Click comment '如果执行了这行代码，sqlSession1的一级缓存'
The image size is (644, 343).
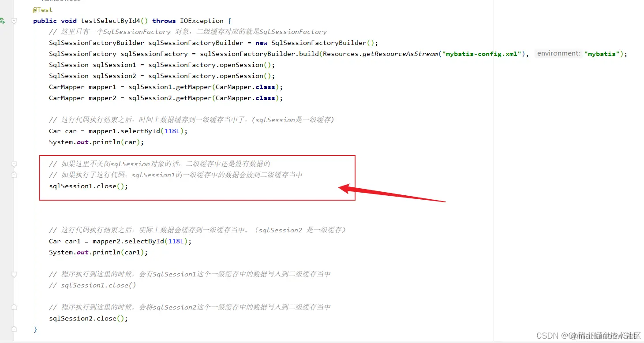[x=176, y=175]
